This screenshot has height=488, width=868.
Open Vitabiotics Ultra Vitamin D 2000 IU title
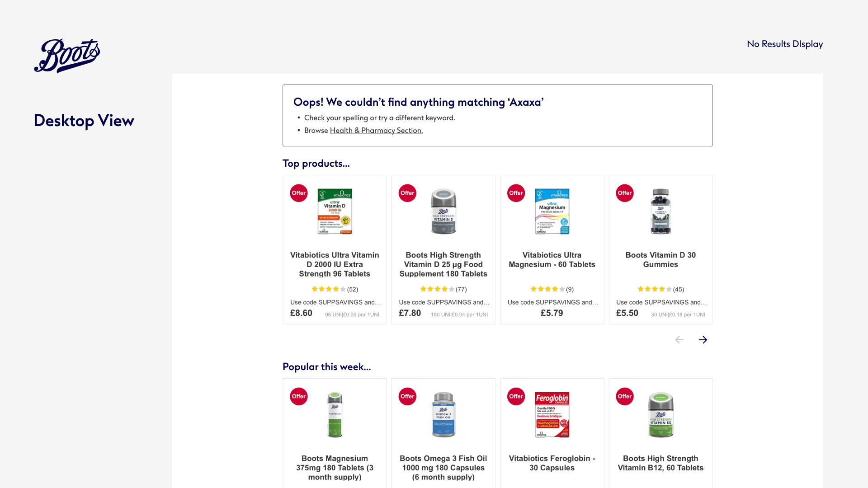[x=335, y=264]
